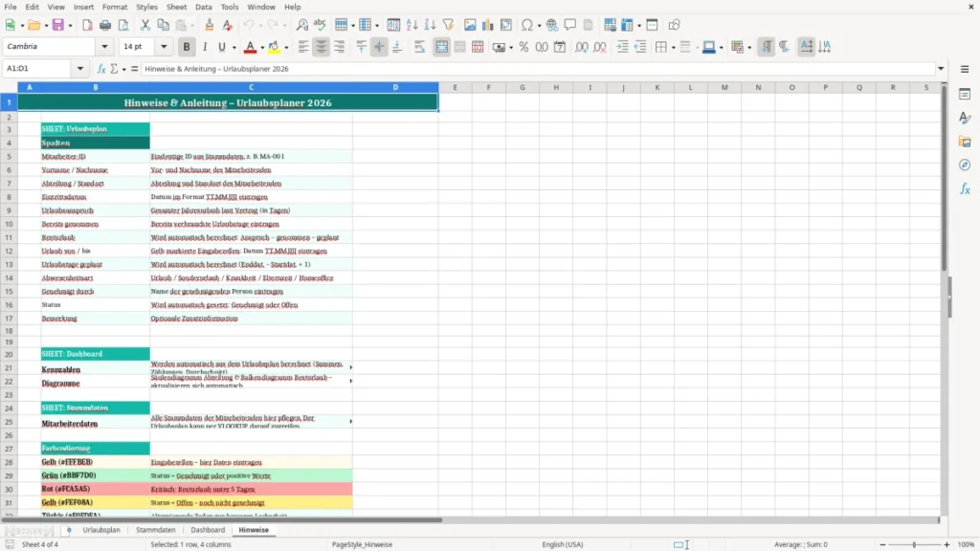
Task: Insert a comment
Action: [x=570, y=25]
